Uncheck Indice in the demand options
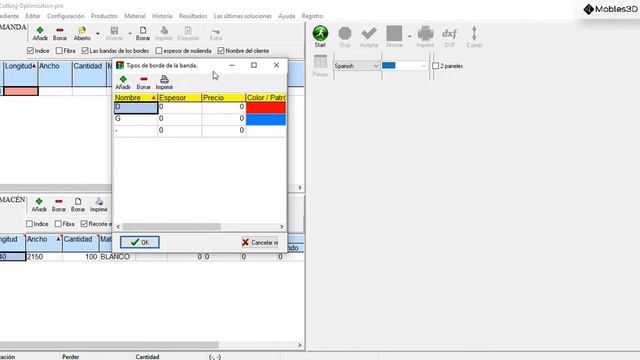Screen dimensions: 640x360 (x=30, y=51)
